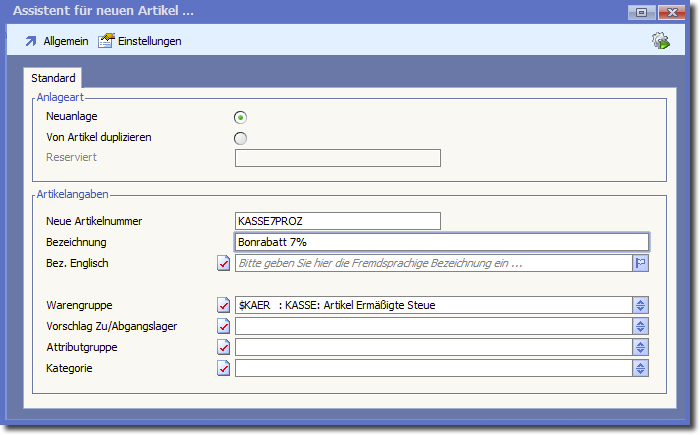
Task: Click into the Neue Artikelnummer field
Action: pyautogui.click(x=337, y=221)
